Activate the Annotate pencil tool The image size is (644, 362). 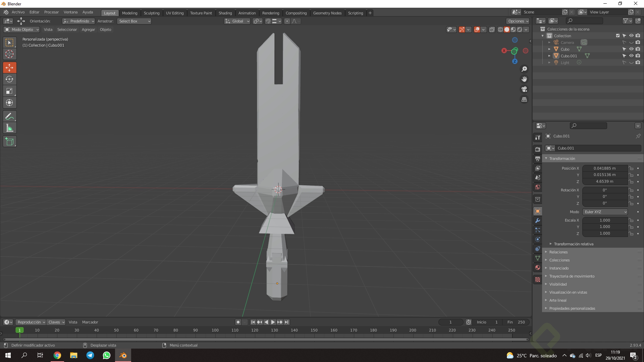pos(9,116)
